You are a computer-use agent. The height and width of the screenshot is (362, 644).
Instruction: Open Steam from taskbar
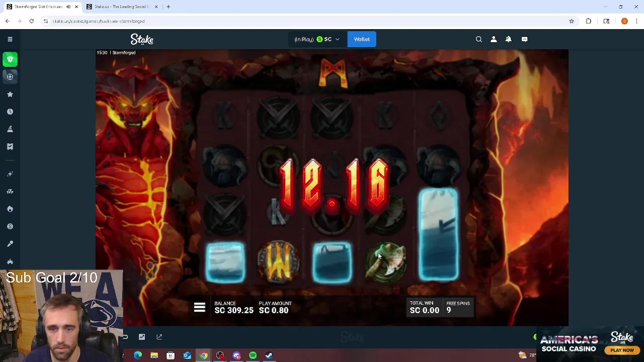[x=269, y=355]
